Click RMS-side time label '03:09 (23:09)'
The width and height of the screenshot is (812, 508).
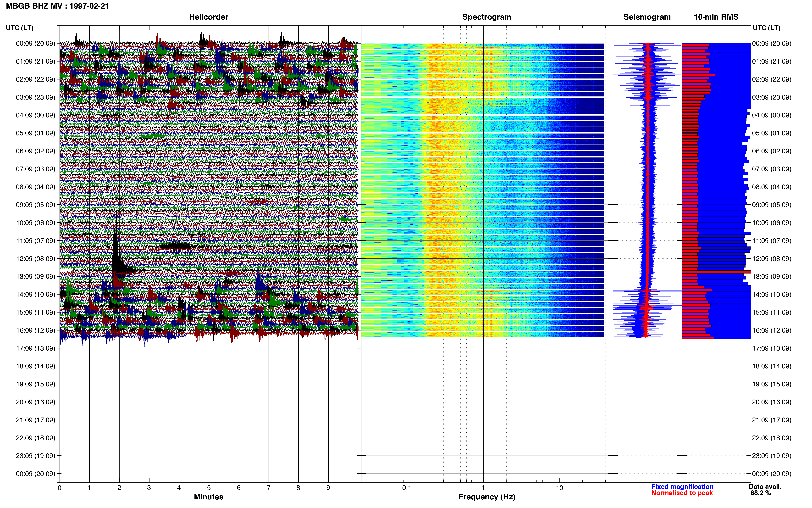coord(772,97)
